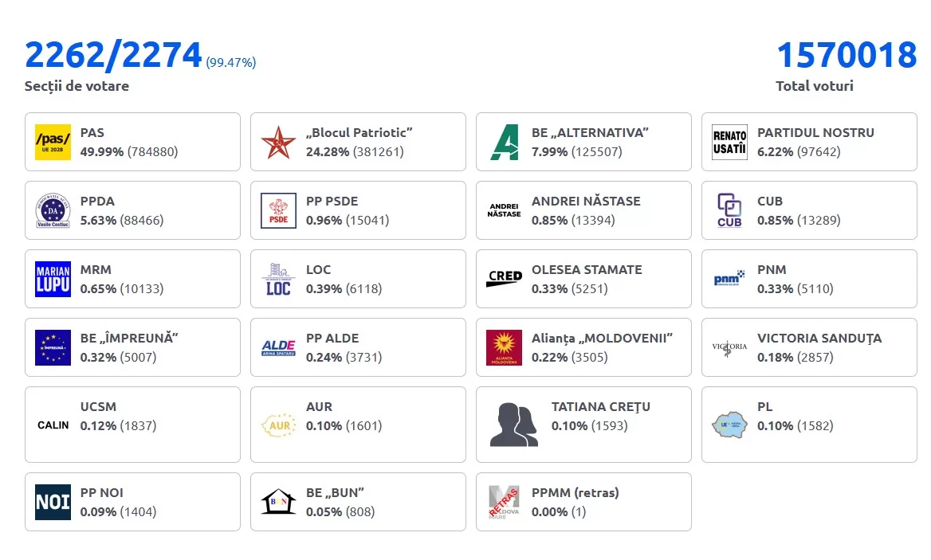Image resolution: width=931 pixels, height=560 pixels.
Task: Click the Blocul Patriotic red star logo
Action: pos(278,142)
